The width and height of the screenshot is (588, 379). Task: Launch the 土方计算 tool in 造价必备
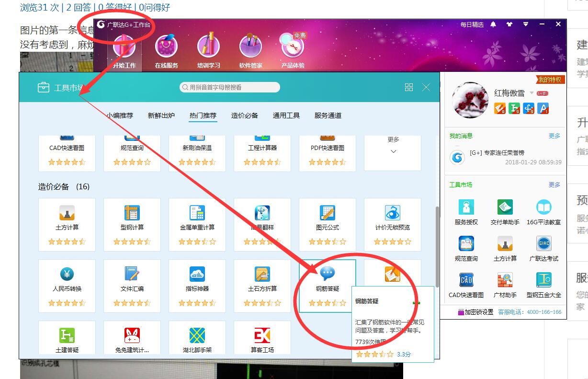[x=67, y=213]
